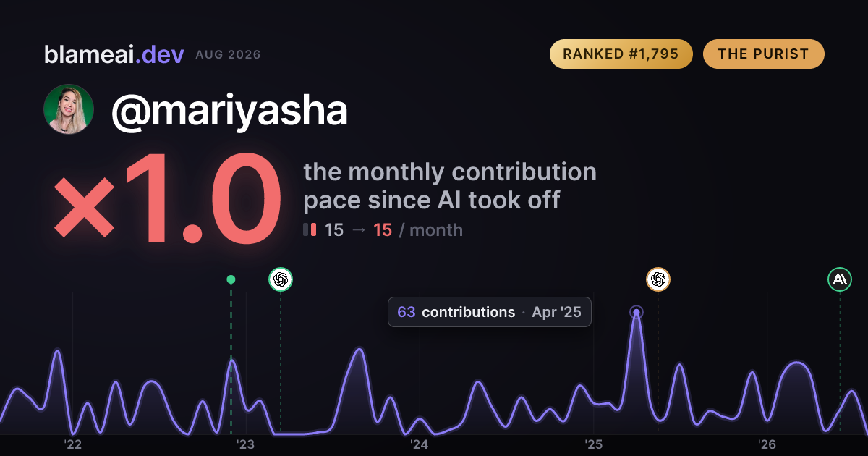Click the '23 year axis label
Image resolution: width=868 pixels, height=456 pixels.
point(246,444)
